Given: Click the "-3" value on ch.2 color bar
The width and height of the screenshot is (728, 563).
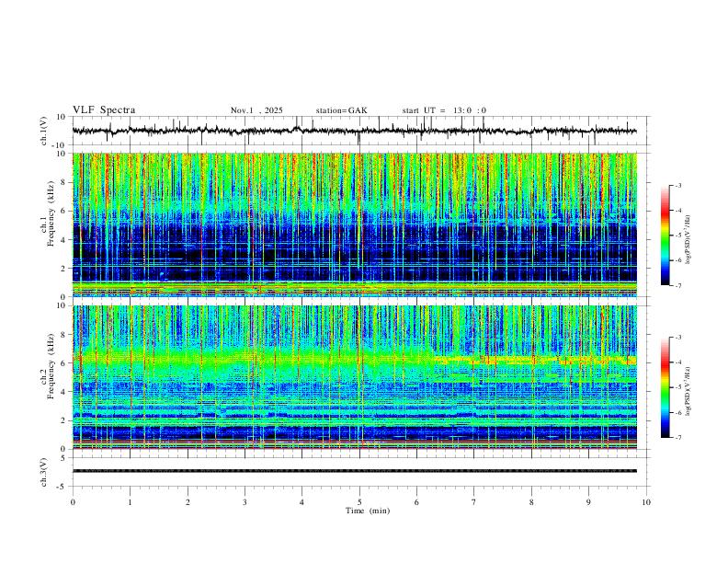Looking at the screenshot, I should [677, 338].
